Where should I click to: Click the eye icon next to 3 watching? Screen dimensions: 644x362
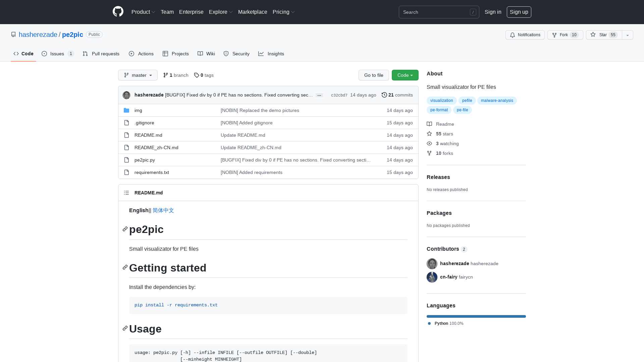(x=429, y=143)
